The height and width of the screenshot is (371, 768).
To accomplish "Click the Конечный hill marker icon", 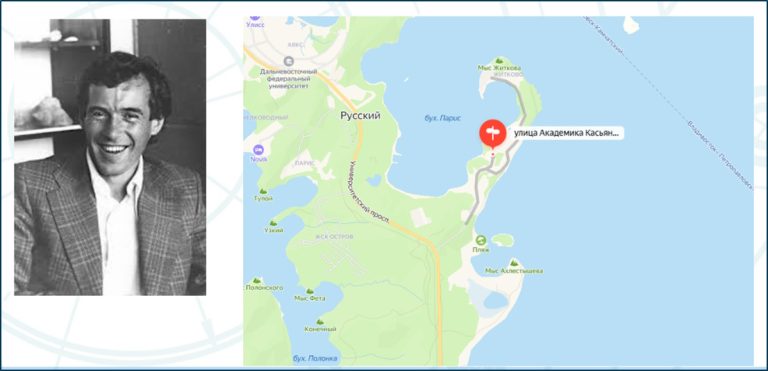I will click(320, 322).
